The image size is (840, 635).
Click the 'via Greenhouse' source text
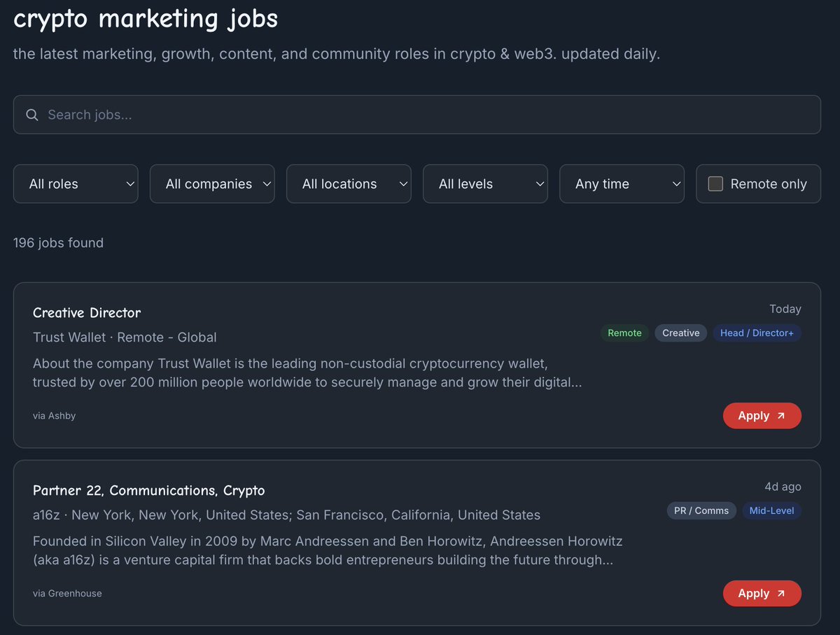click(67, 594)
